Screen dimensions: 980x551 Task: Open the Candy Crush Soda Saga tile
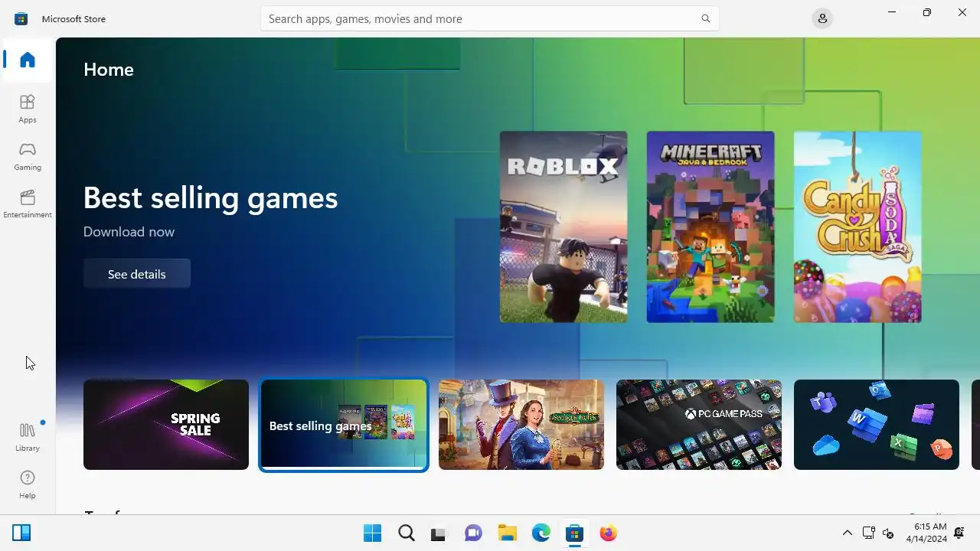point(857,227)
